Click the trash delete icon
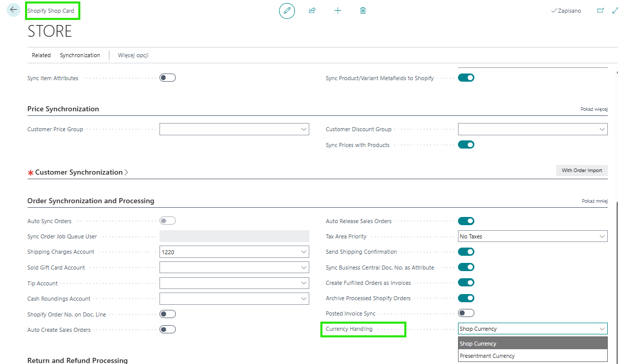Image resolution: width=618 pixels, height=364 pixels. click(x=363, y=10)
